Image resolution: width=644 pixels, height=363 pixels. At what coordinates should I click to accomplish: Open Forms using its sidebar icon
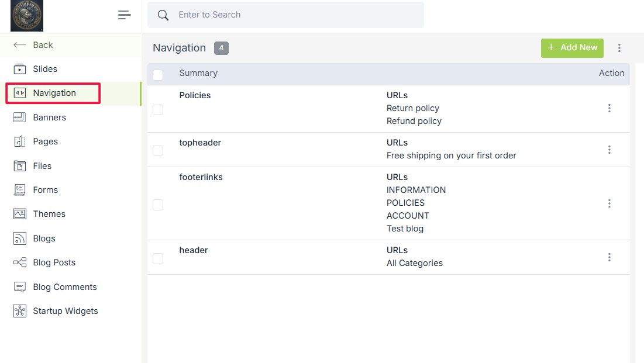click(x=20, y=190)
